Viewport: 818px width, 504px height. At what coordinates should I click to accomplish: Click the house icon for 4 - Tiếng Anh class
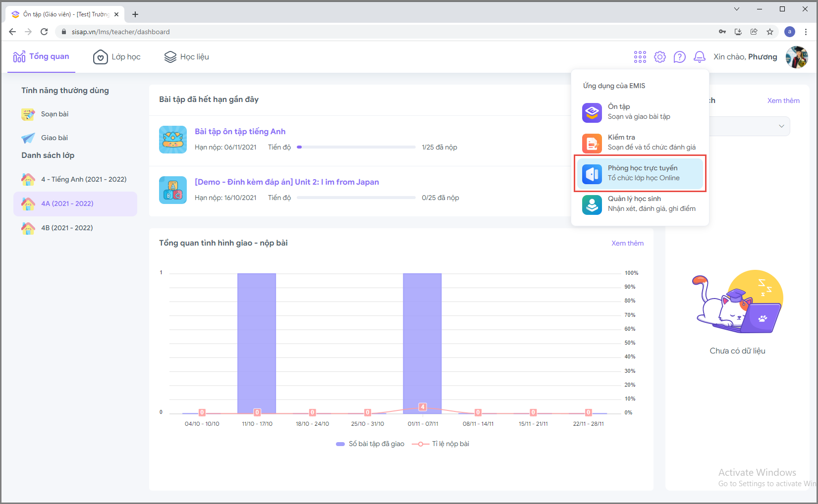[x=28, y=179]
